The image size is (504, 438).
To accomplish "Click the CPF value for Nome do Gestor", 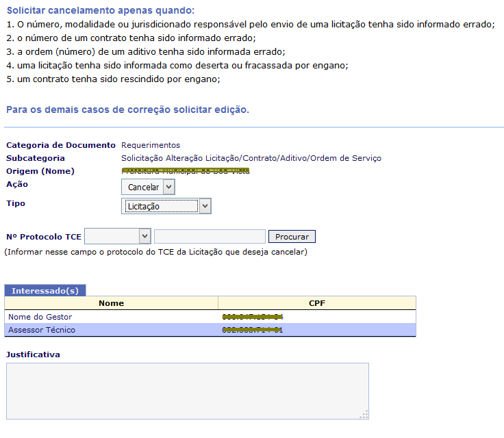I will (x=253, y=317).
